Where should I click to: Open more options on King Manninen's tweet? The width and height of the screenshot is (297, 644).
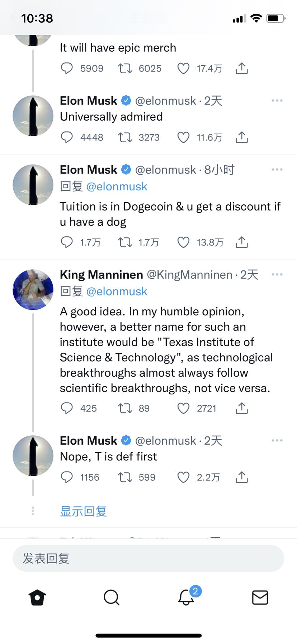277,274
